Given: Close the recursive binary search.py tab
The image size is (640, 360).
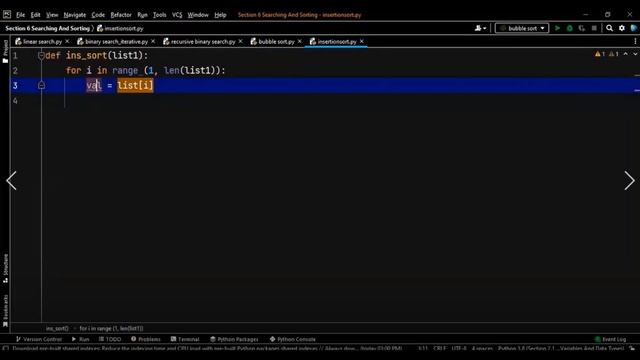Looking at the screenshot, I should point(240,41).
